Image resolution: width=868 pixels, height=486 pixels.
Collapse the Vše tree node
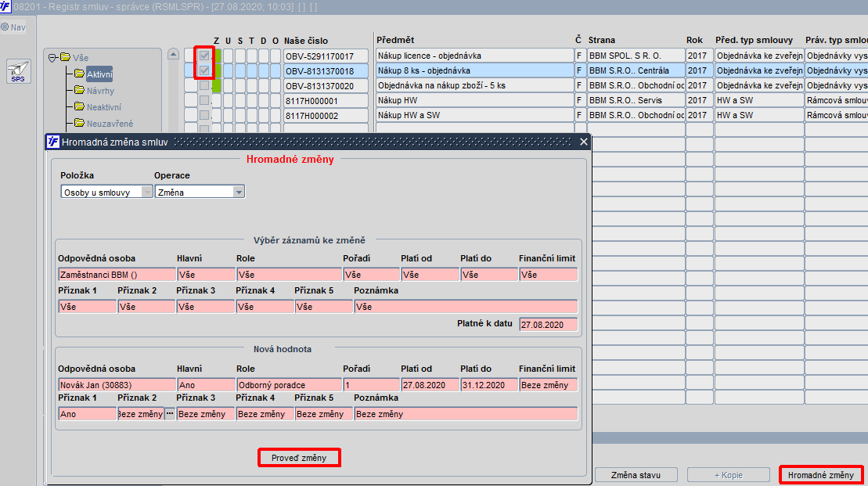(x=52, y=58)
